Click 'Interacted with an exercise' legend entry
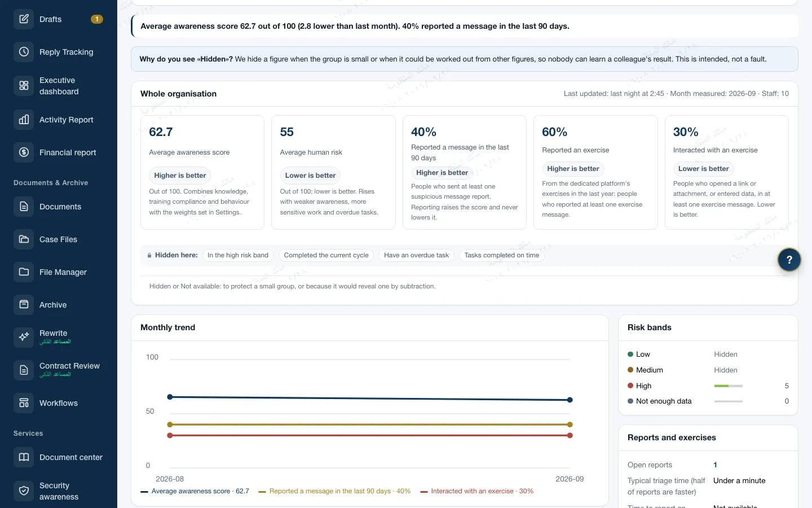Viewport: 812px width, 508px height. [476, 491]
